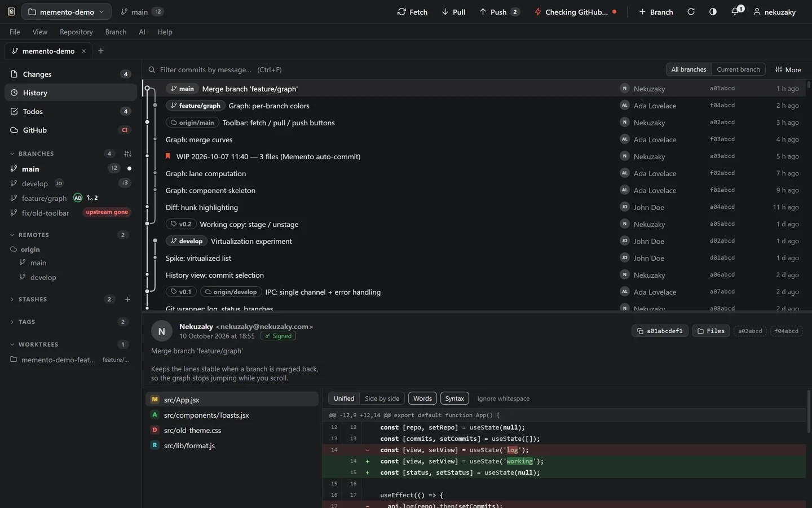Screen dimensions: 812x508
Task: Select the fix/old-toolbar branch
Action: [70, 213]
